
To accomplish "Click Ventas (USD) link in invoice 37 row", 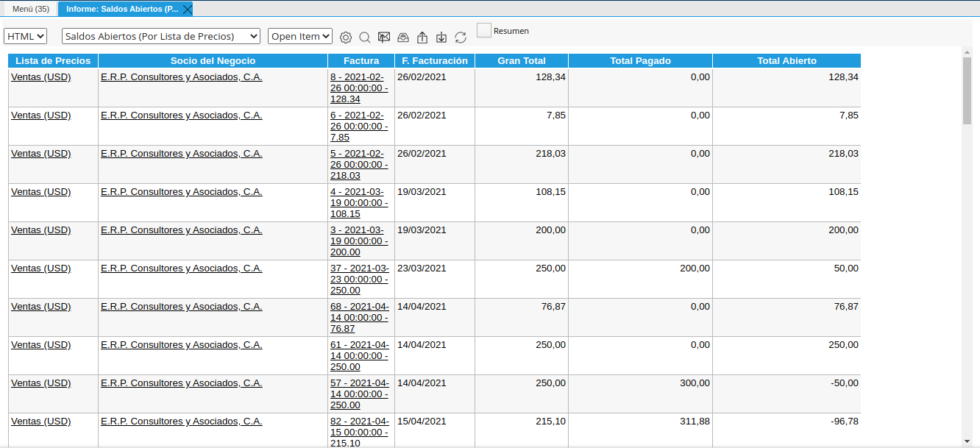I will 41,269.
